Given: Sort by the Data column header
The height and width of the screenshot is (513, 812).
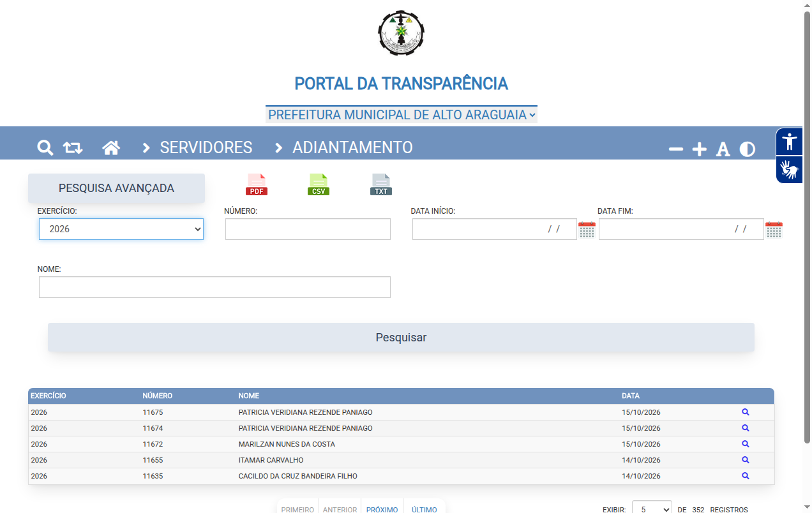Looking at the screenshot, I should click(631, 396).
